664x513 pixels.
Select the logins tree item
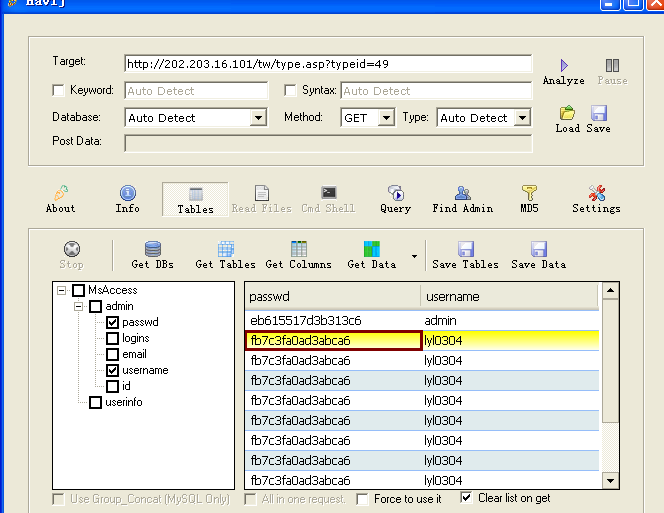(136, 338)
